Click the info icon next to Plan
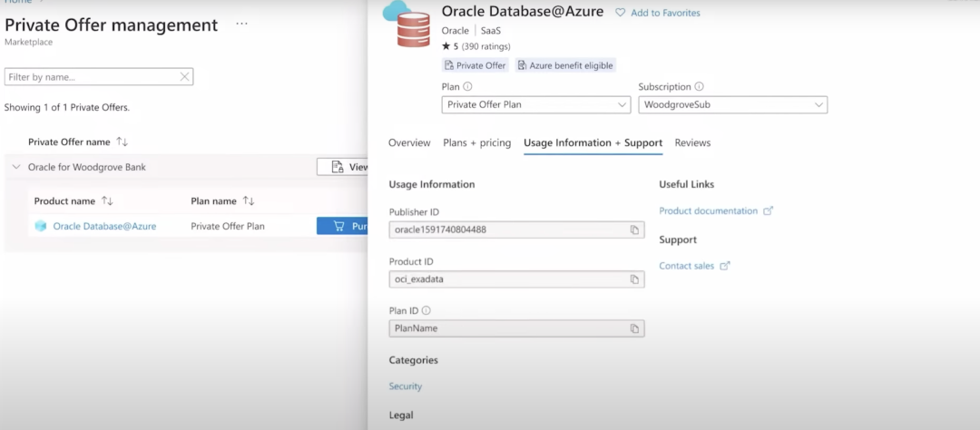The width and height of the screenshot is (980, 430). point(467,87)
